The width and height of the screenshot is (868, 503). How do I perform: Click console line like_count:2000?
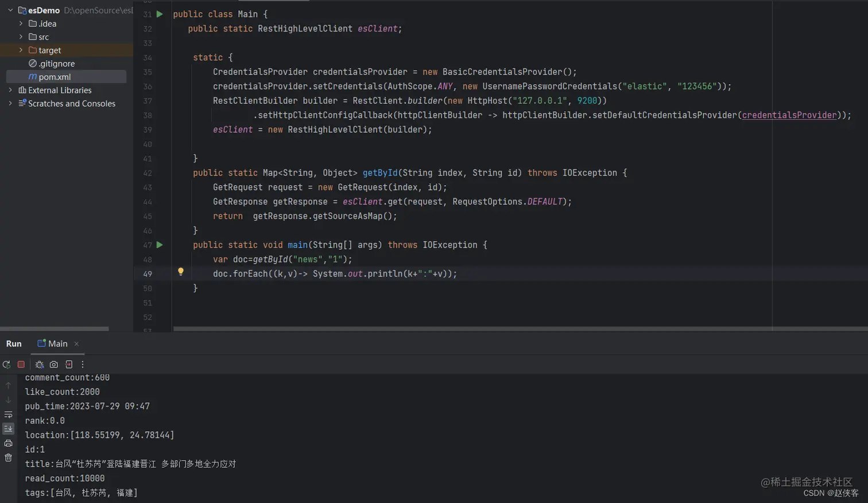pos(62,392)
